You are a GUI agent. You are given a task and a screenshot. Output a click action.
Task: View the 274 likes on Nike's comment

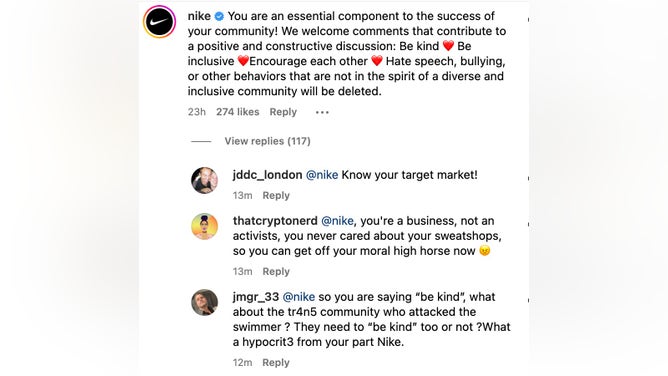click(x=237, y=112)
